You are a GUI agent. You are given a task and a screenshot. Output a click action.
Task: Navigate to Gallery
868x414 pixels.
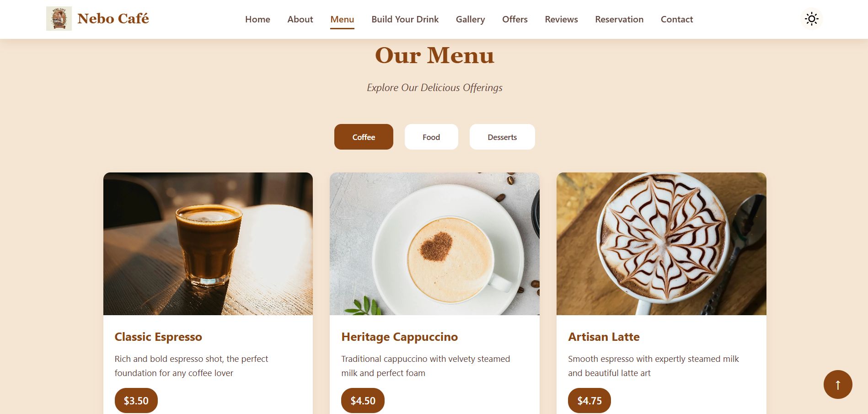point(470,19)
